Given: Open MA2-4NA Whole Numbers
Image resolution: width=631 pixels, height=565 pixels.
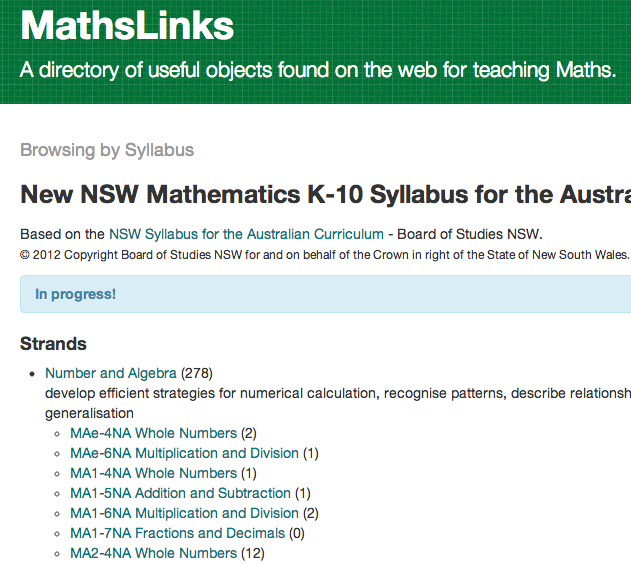Looking at the screenshot, I should [x=153, y=553].
